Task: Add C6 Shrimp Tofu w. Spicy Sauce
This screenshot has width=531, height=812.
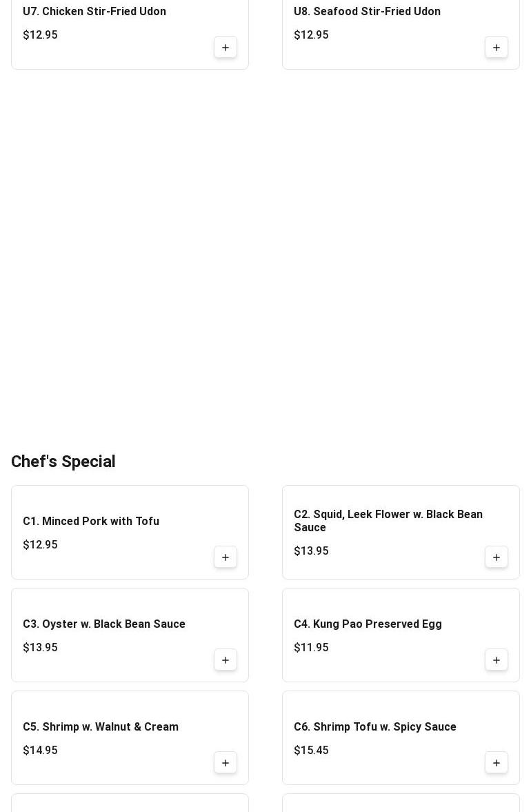Action: tap(496, 763)
